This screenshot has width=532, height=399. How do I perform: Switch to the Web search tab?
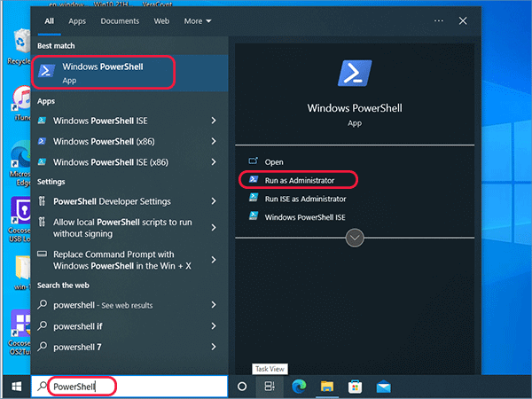161,21
